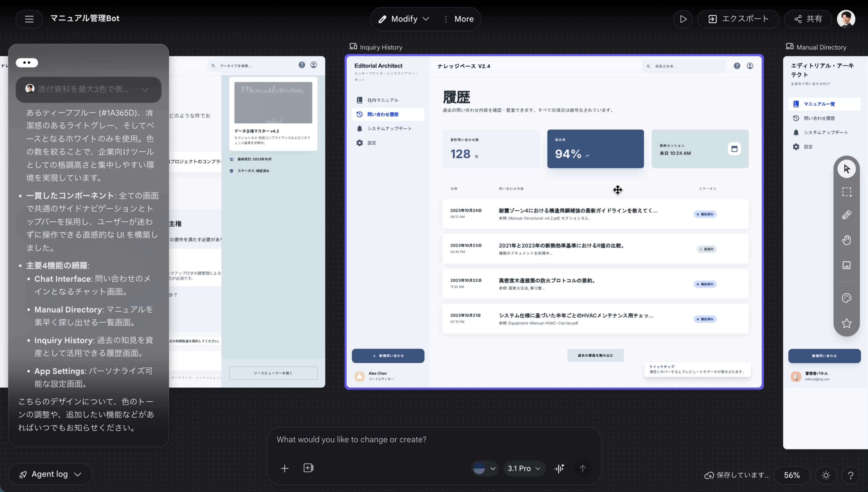Image resolution: width=868 pixels, height=492 pixels.
Task: Choose the pencil edit tool
Action: point(846,215)
